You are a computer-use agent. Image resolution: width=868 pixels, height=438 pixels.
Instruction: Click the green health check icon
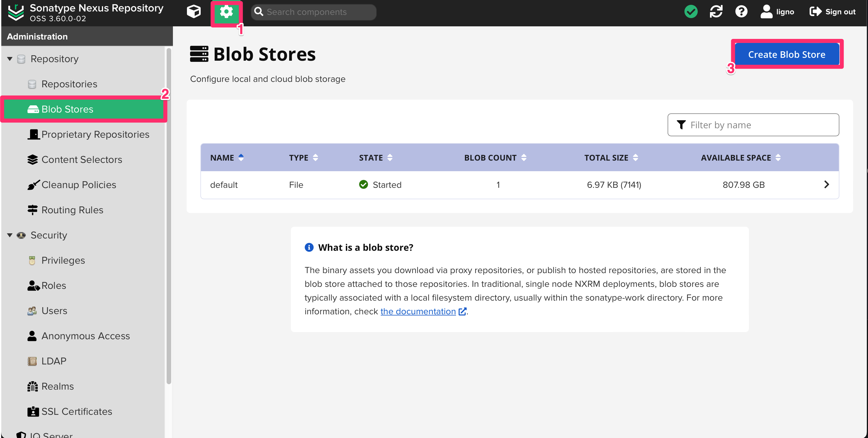click(x=691, y=11)
